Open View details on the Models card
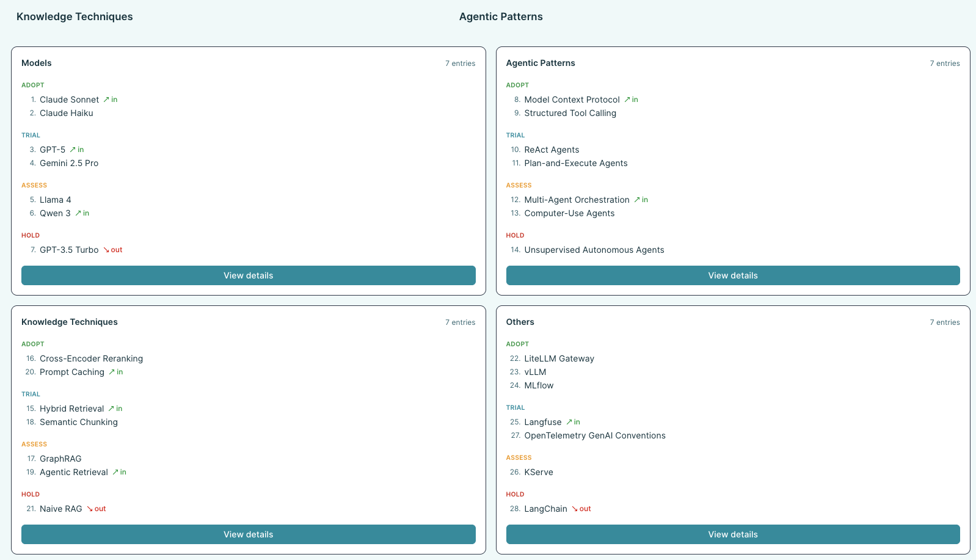Image resolution: width=976 pixels, height=560 pixels. click(x=248, y=275)
